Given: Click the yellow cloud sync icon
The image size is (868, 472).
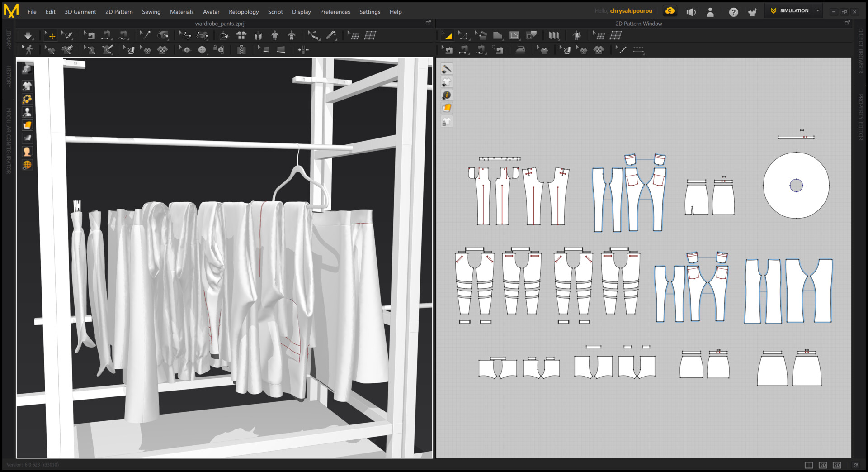Looking at the screenshot, I should click(x=670, y=11).
